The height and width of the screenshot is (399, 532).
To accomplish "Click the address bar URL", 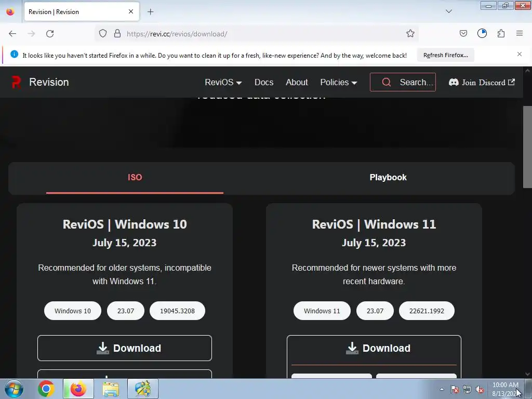I will [x=177, y=34].
